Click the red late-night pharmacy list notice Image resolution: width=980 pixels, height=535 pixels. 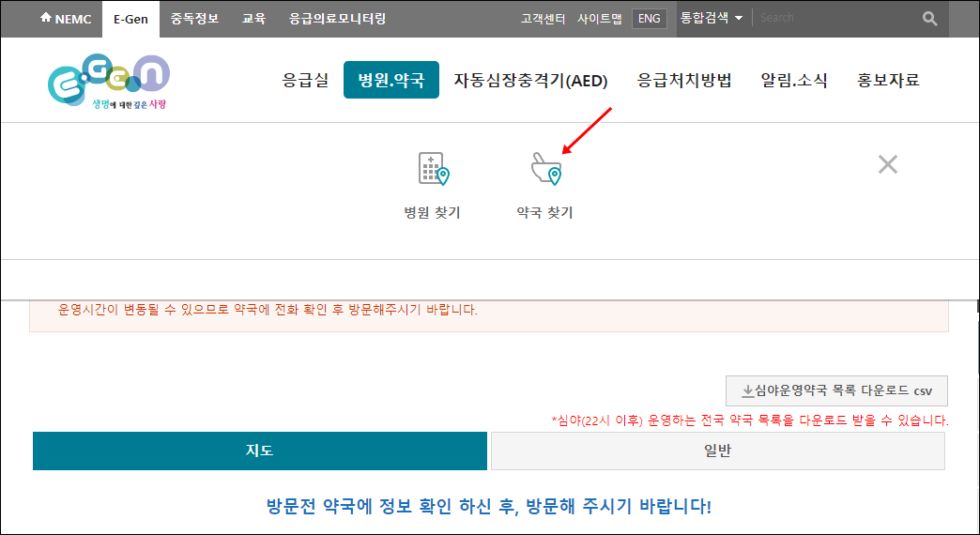coord(750,420)
